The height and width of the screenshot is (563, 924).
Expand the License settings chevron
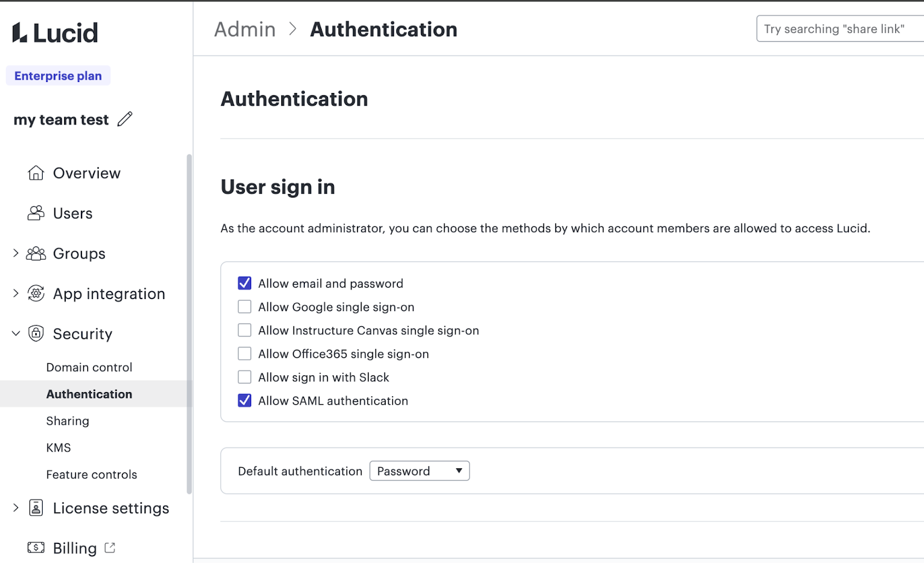pos(16,508)
